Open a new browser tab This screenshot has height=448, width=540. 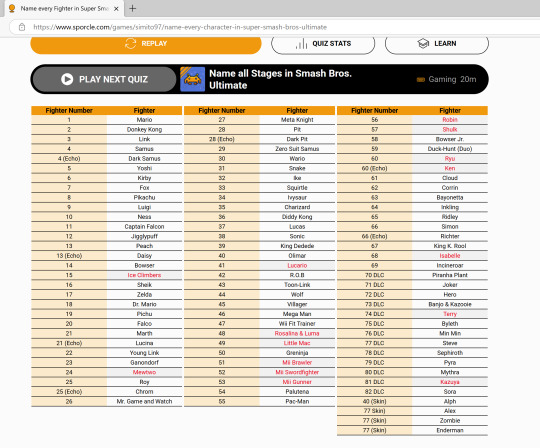[133, 9]
